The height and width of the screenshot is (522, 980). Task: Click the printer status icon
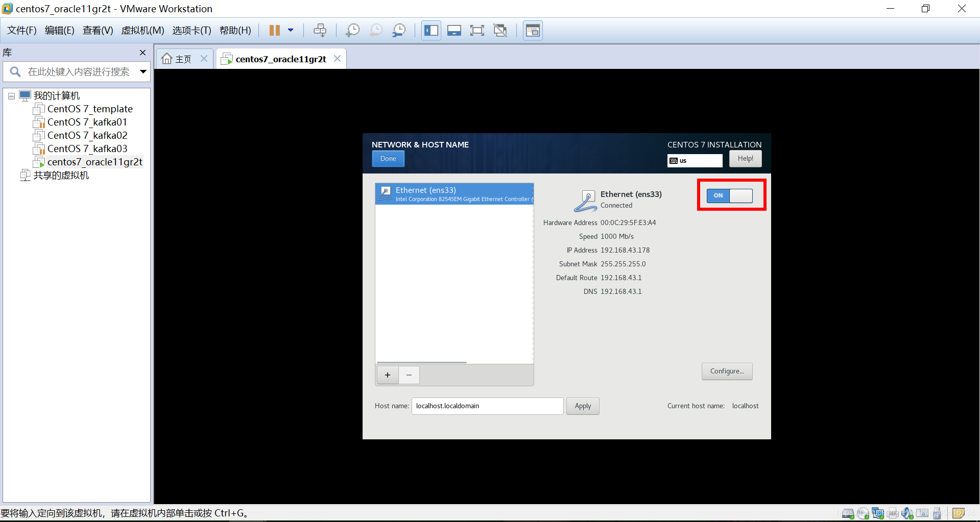[x=893, y=513]
